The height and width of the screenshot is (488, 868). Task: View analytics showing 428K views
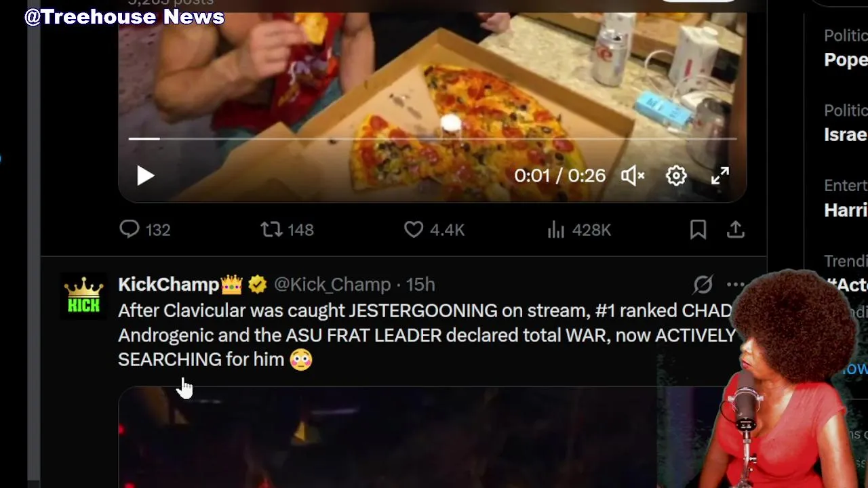(556, 230)
